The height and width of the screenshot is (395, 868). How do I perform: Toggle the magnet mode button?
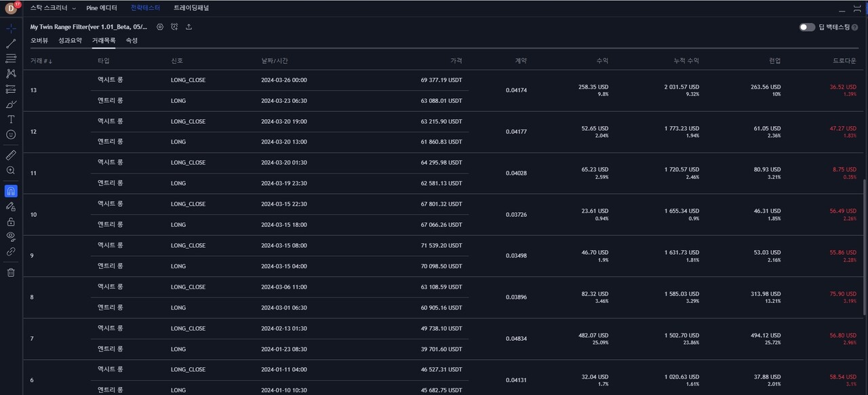click(11, 191)
